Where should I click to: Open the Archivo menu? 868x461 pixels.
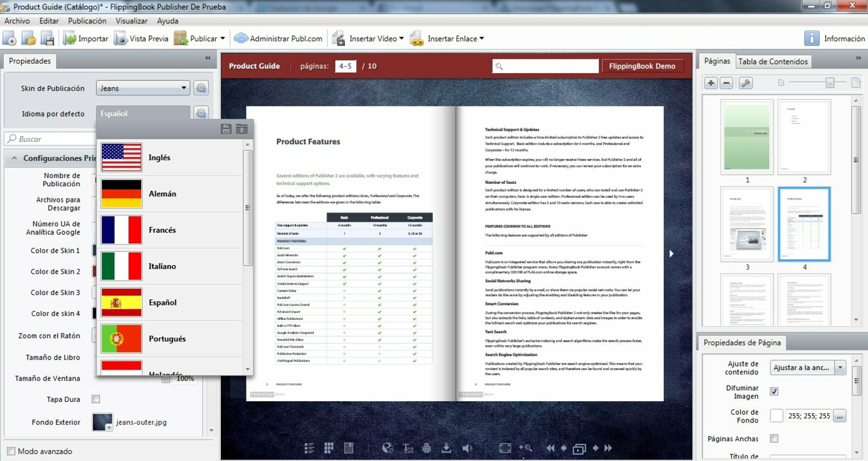point(17,21)
